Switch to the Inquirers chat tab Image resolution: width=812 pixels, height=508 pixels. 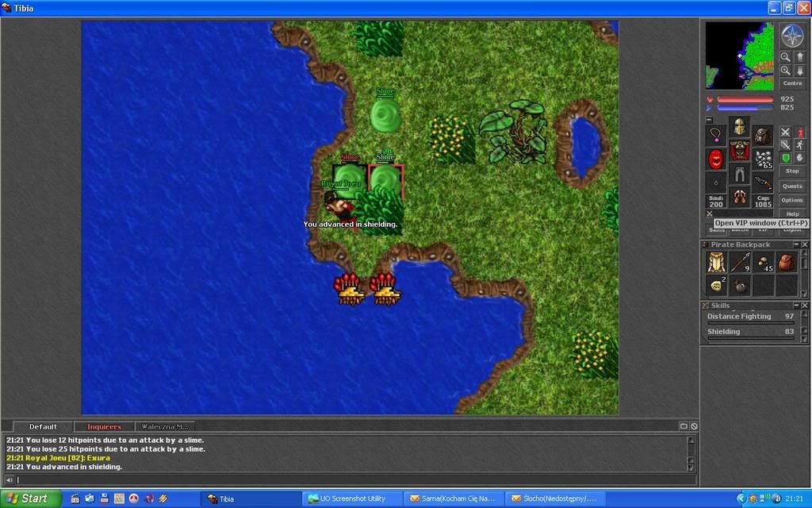(x=104, y=426)
